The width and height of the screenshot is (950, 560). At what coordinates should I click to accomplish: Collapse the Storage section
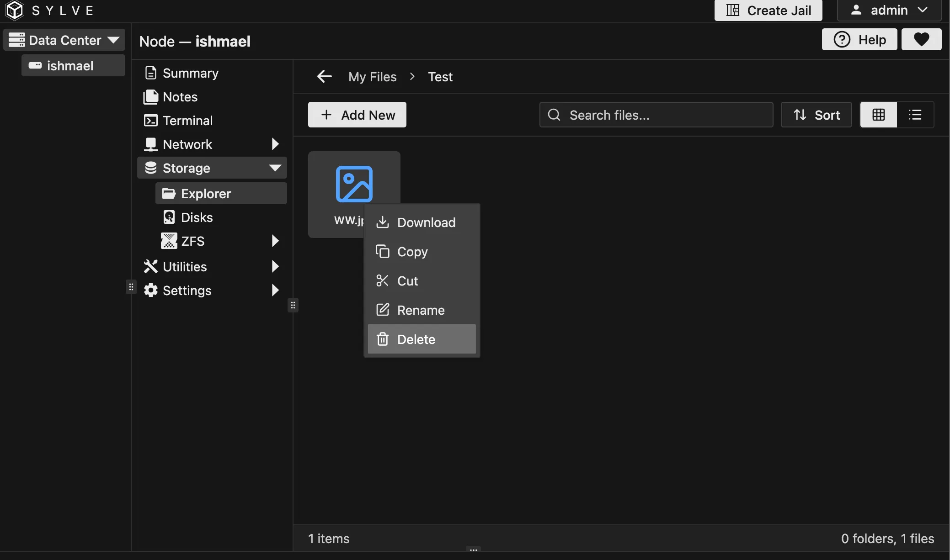point(274,168)
